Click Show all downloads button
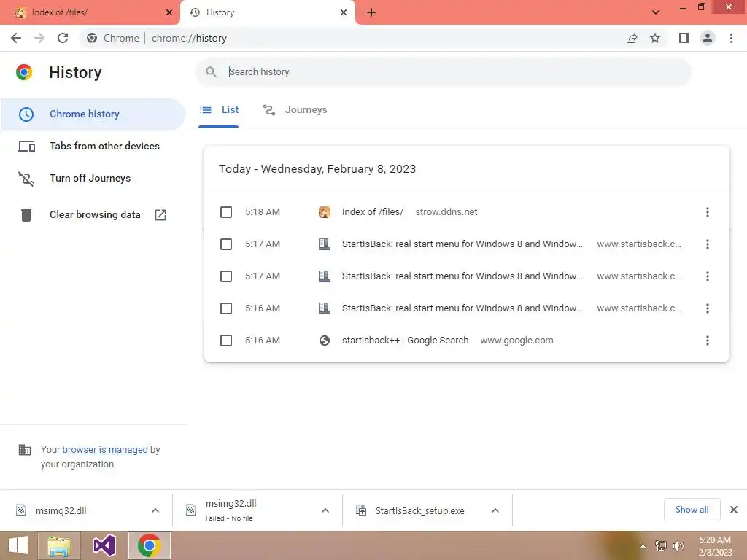 click(x=692, y=510)
